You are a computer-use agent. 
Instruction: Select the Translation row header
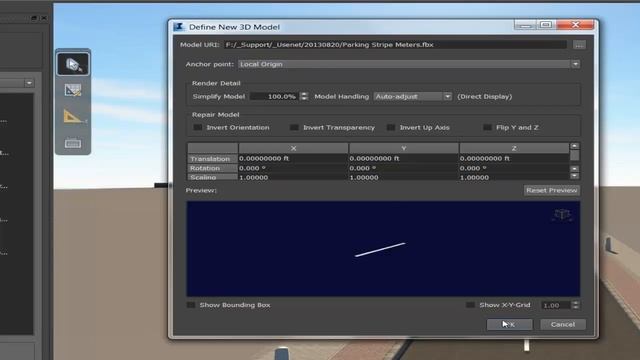point(212,158)
